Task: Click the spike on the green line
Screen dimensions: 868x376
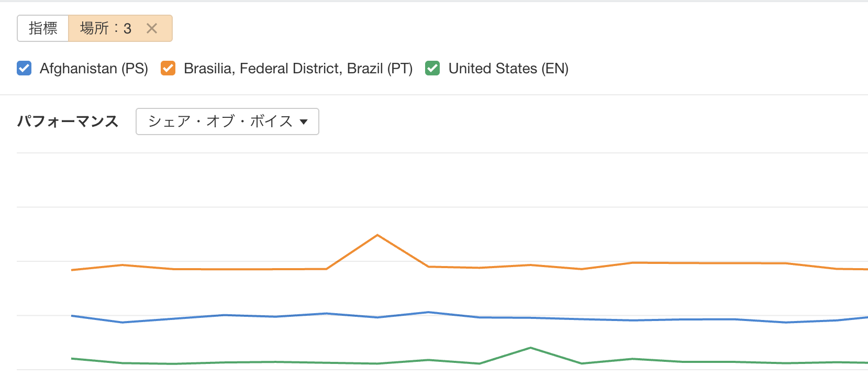Action: click(x=530, y=348)
